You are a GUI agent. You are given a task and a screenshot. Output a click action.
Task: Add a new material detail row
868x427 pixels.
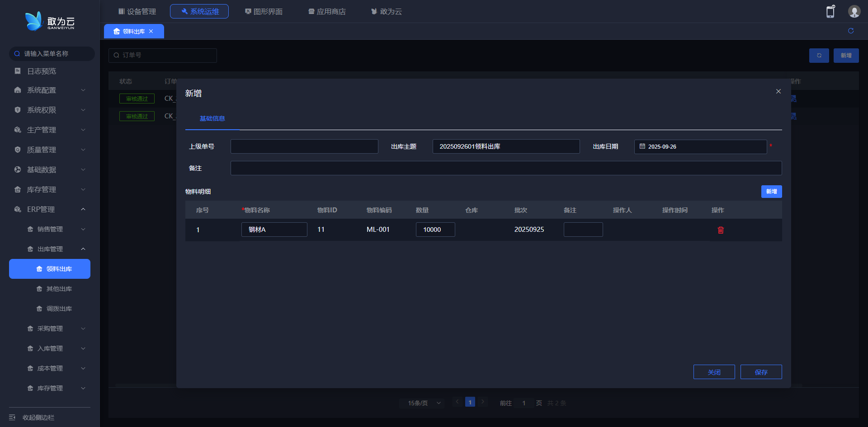(771, 192)
